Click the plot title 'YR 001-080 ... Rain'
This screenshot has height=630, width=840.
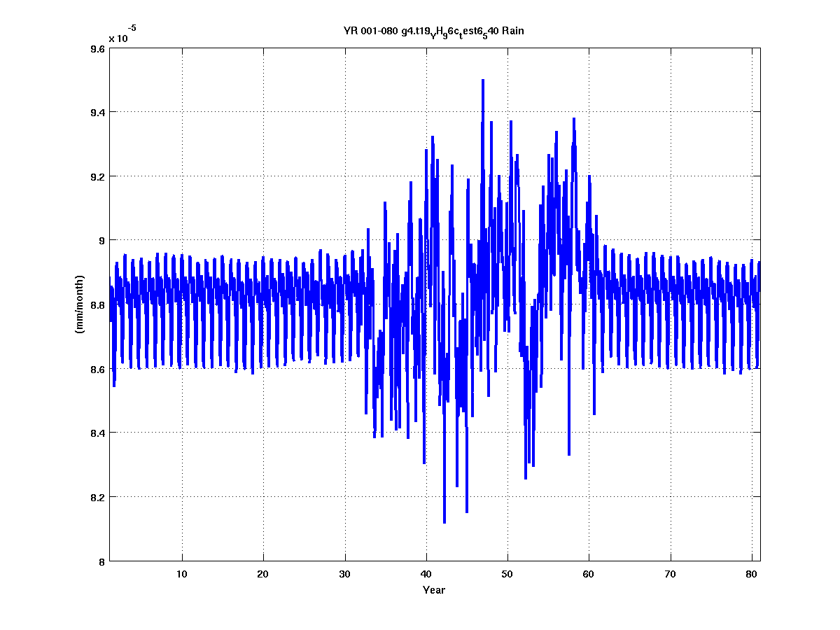[x=434, y=31]
